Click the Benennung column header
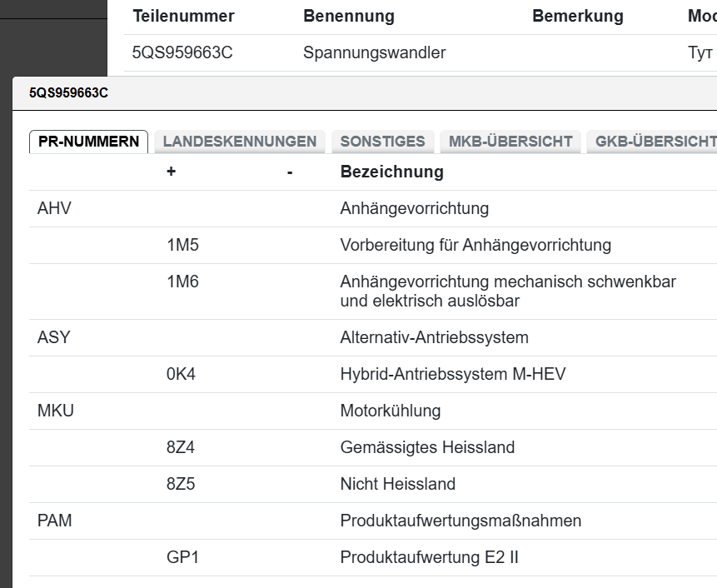 point(349,16)
